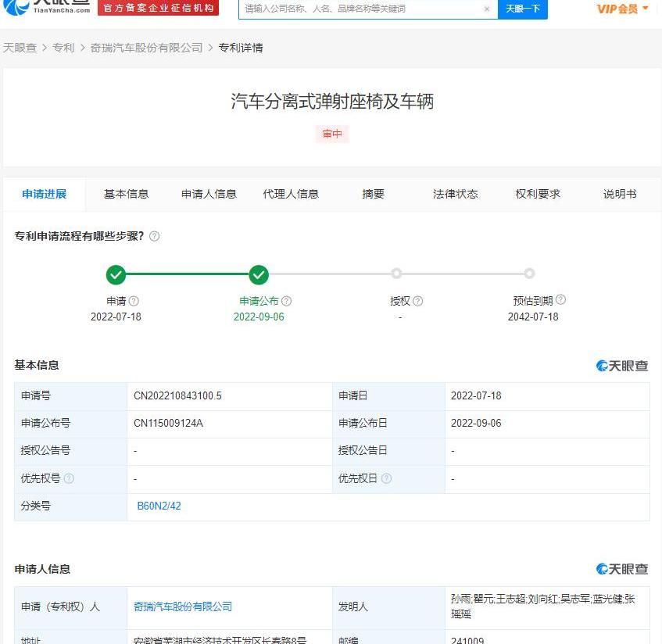Click the green check marker for 申请公布 step
The width and height of the screenshot is (662, 644).
click(x=259, y=275)
